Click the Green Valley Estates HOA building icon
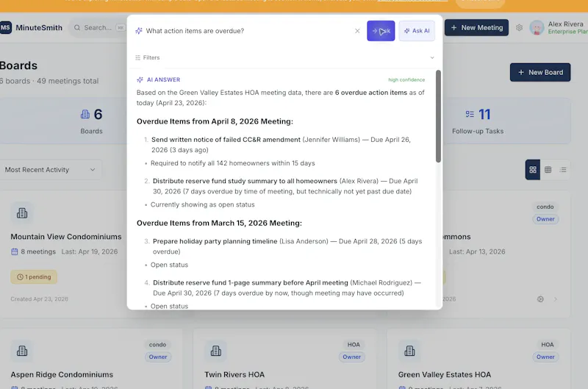Viewport: 588px width, 389px height. (x=409, y=351)
